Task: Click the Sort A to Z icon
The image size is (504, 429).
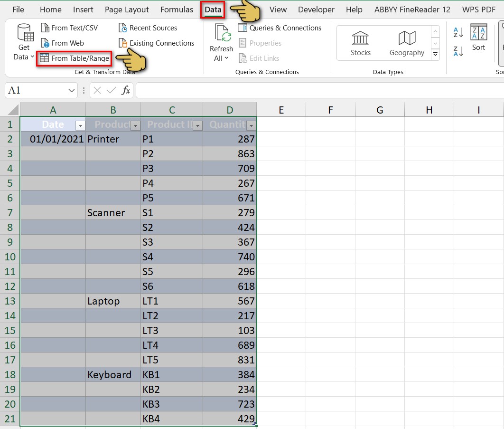Action: pyautogui.click(x=457, y=32)
